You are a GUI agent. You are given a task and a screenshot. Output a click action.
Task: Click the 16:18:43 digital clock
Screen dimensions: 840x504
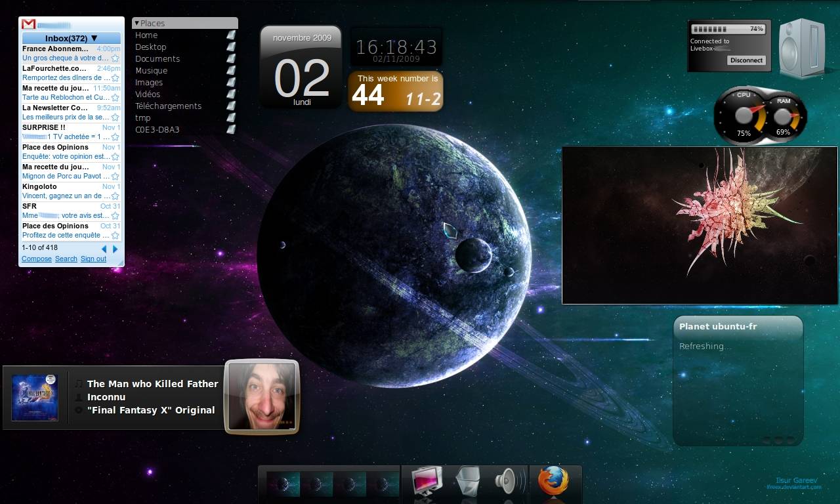click(396, 47)
